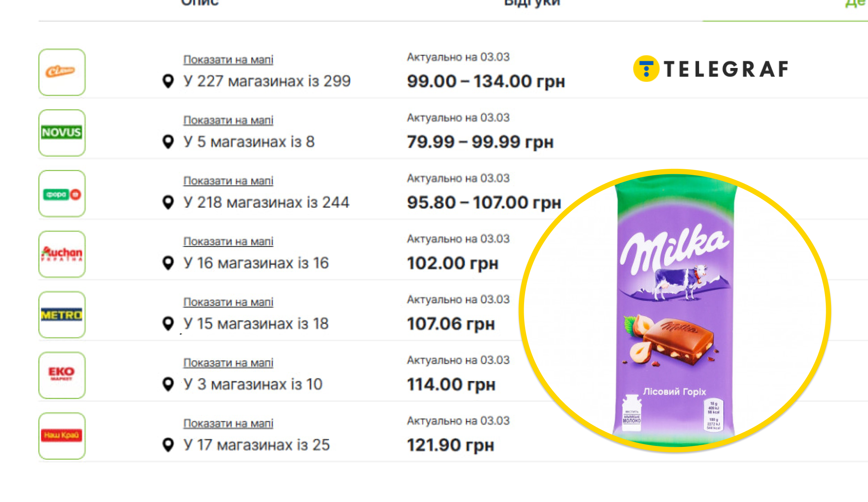This screenshot has width=868, height=502.
Task: Select the EKO Market logo icon
Action: click(x=62, y=375)
